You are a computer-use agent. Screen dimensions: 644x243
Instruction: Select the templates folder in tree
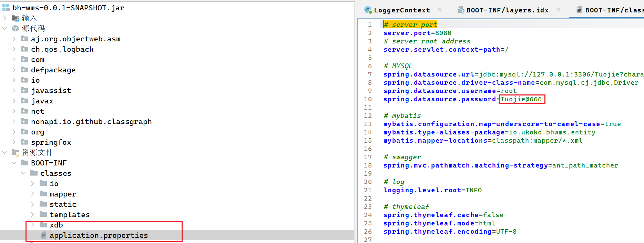pyautogui.click(x=69, y=215)
